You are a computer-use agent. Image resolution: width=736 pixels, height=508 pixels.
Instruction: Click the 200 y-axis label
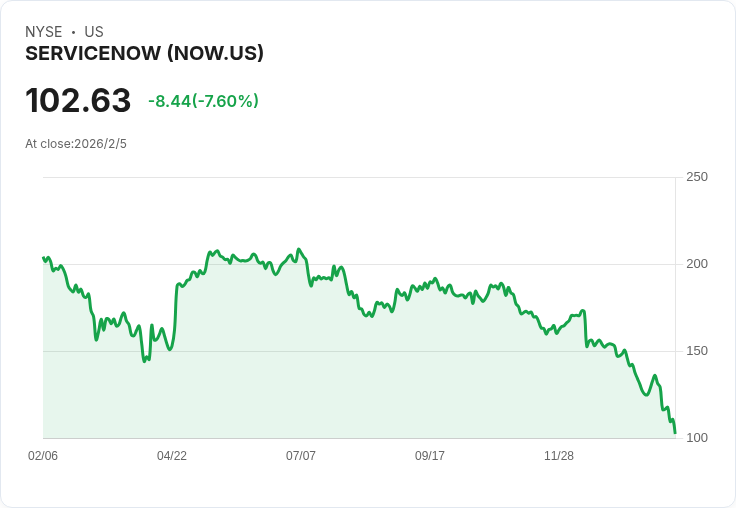click(x=697, y=264)
